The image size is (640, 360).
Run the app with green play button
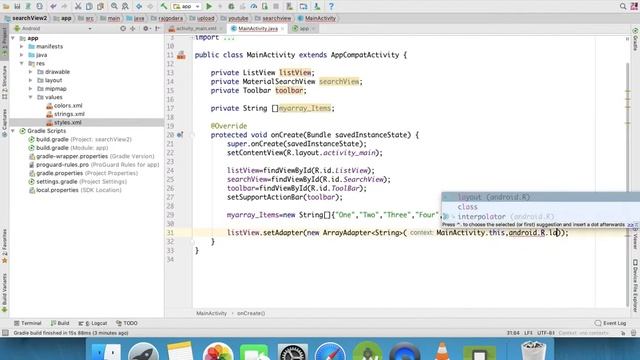pos(209,7)
